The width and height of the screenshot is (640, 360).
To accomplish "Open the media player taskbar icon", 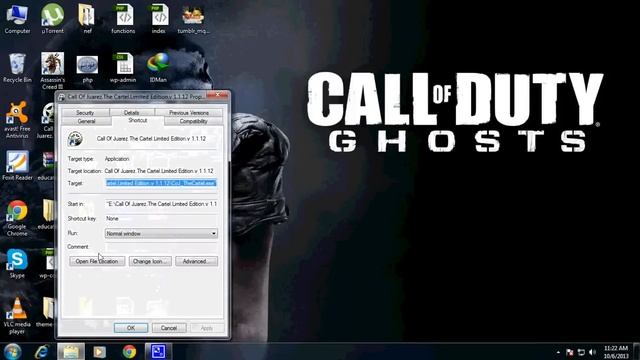I will coord(99,351).
